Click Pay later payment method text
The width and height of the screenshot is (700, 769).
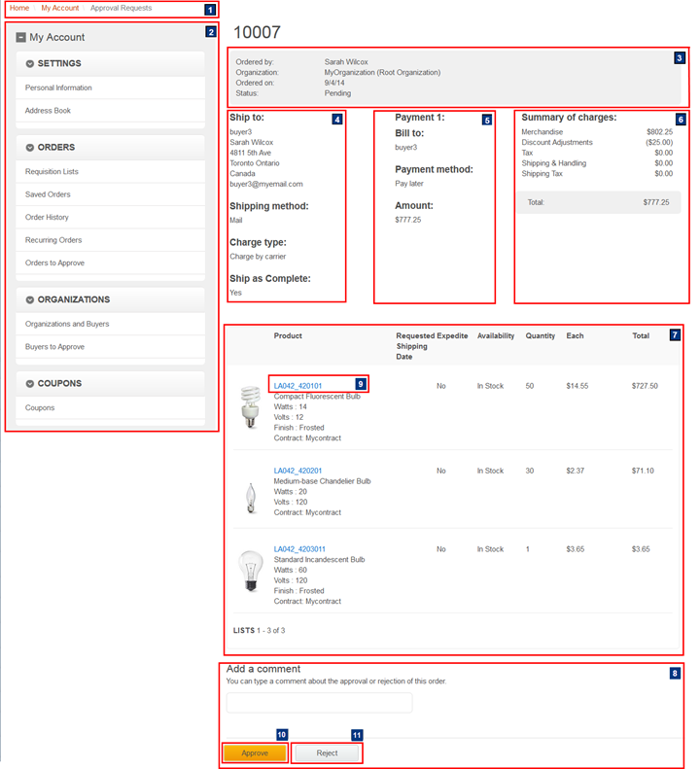(409, 184)
